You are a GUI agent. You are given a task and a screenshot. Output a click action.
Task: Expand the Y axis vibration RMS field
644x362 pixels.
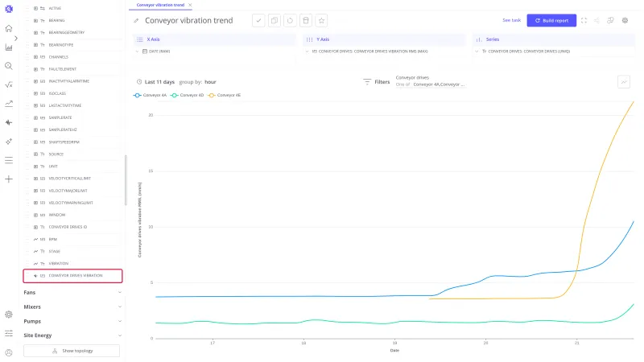[307, 51]
